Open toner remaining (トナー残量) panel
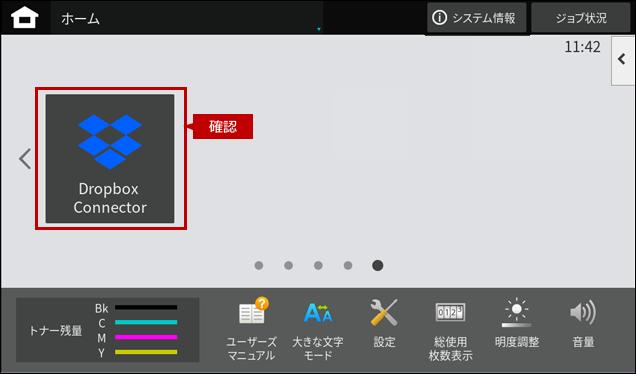This screenshot has height=374, width=636. (x=107, y=330)
